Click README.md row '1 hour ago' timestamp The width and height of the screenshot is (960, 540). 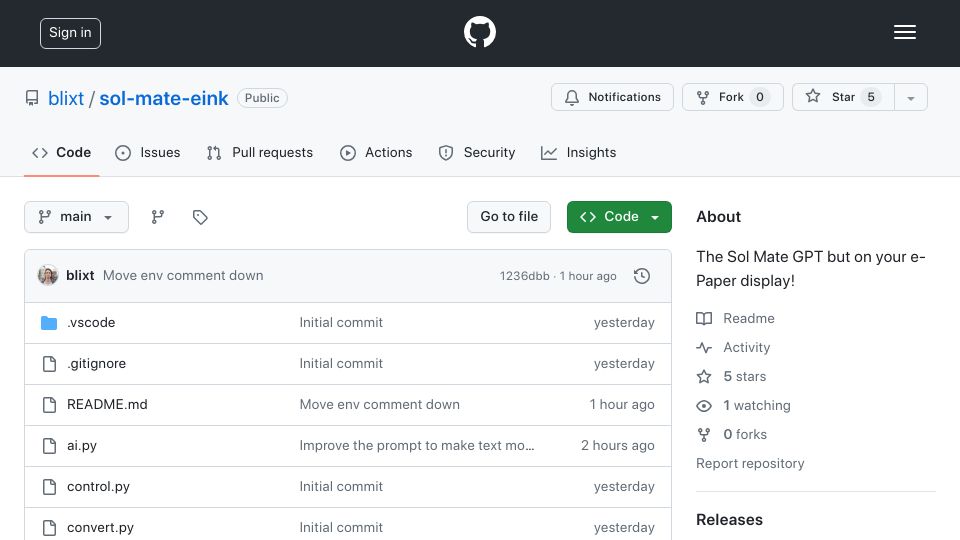(x=622, y=405)
